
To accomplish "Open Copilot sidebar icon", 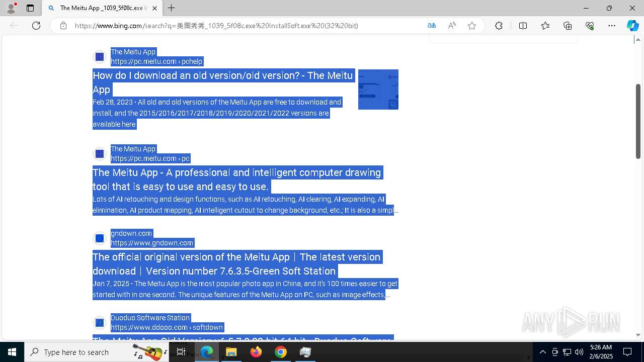I will tap(632, 26).
